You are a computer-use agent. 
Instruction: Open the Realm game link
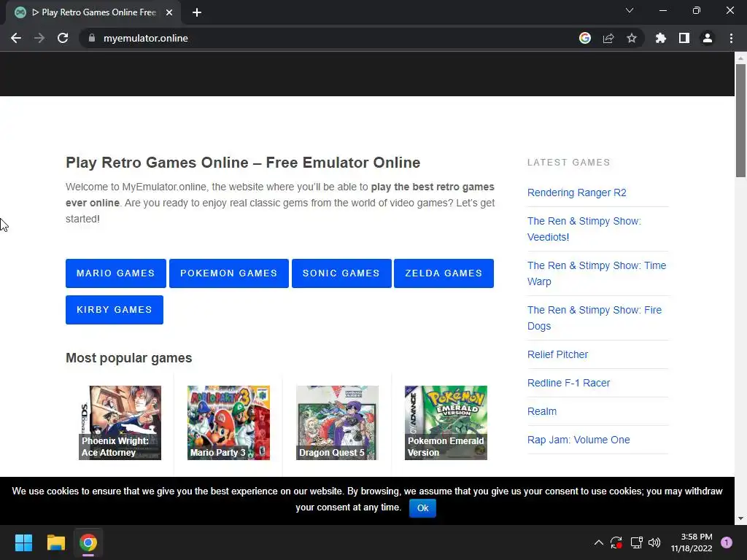tap(542, 411)
